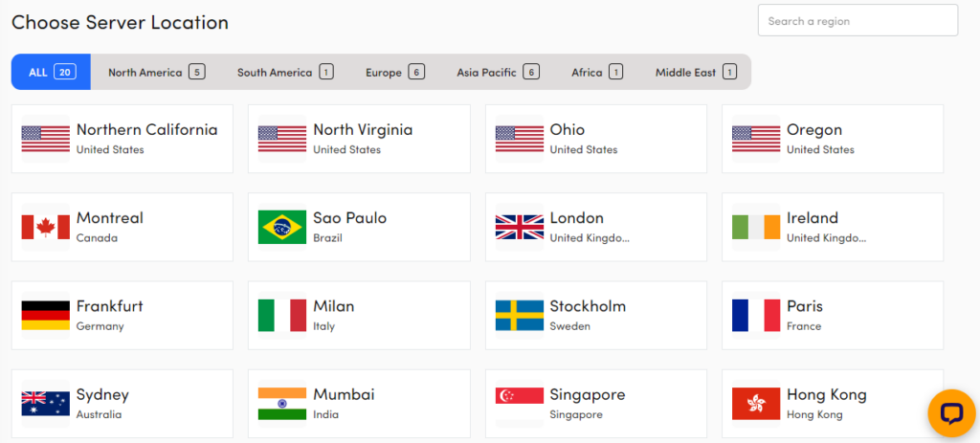Click the Canada flag icon for Montreal

click(46, 227)
